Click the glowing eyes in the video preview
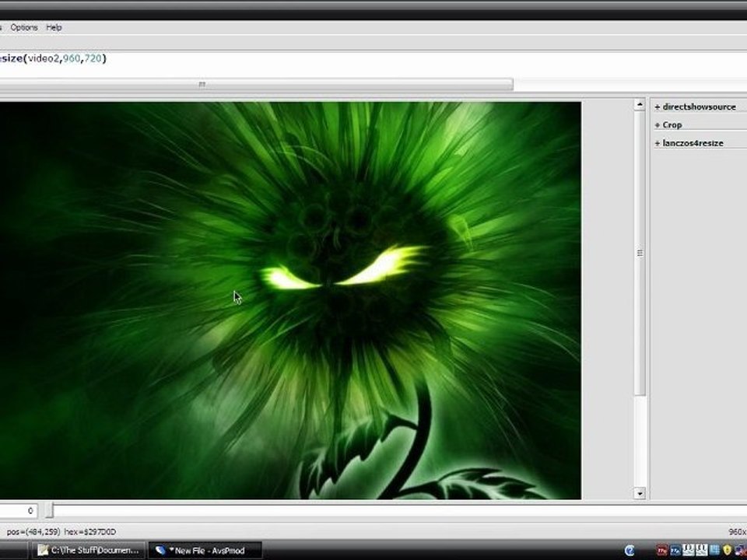The width and height of the screenshot is (747, 560). click(343, 269)
